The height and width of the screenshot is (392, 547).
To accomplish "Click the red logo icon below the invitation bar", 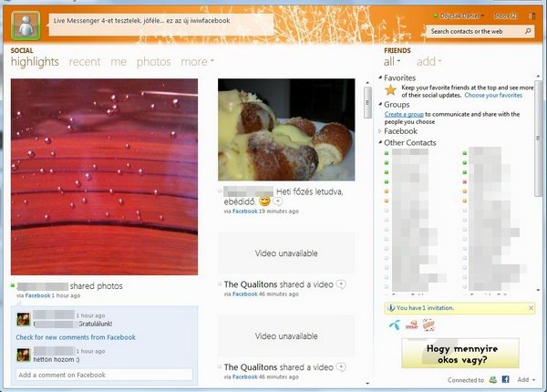I will [412, 325].
